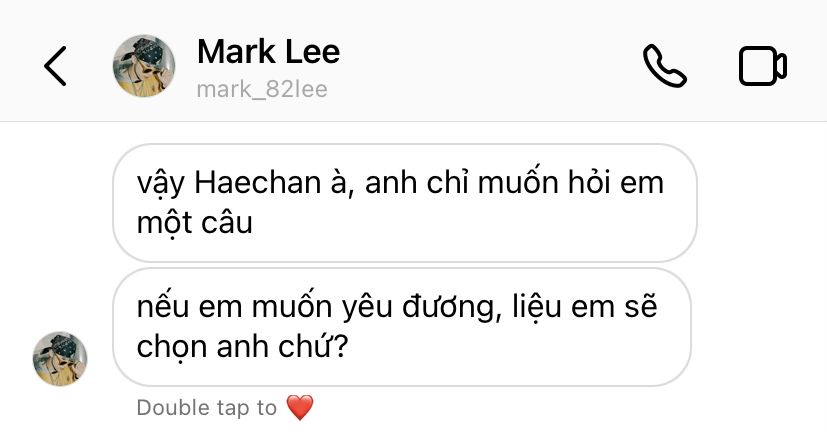Go back using the left arrow
Screen dimensions: 827x432
click(55, 66)
